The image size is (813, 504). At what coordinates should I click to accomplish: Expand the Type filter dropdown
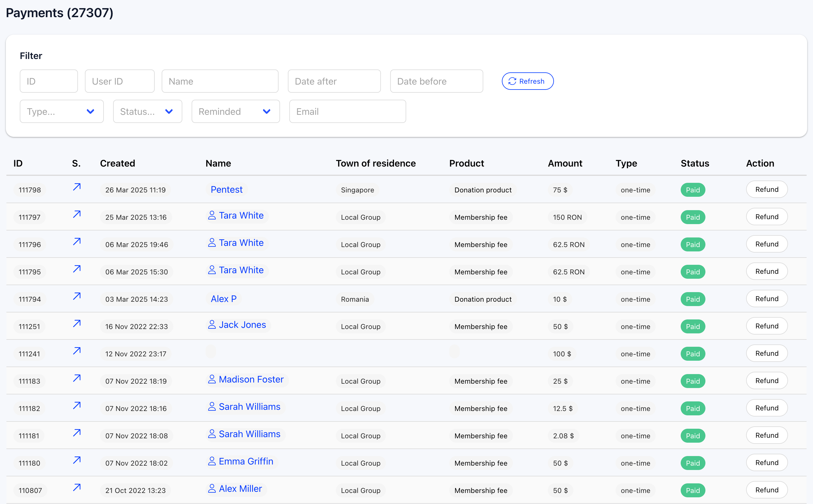61,111
